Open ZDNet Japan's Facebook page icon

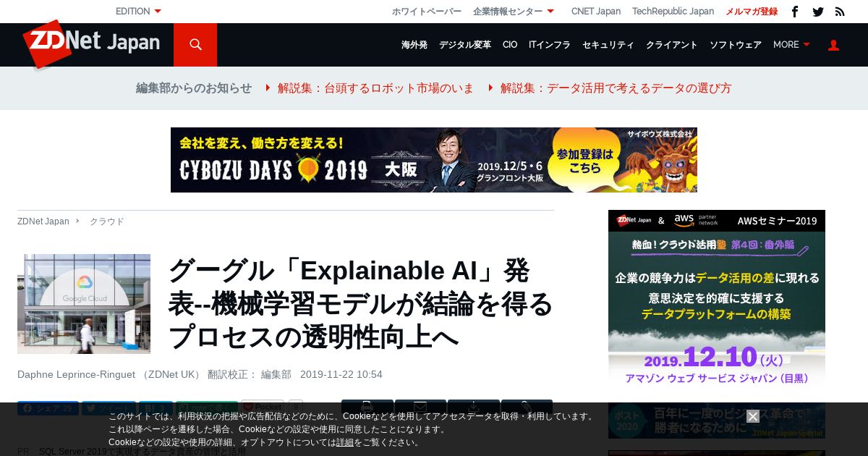[795, 12]
